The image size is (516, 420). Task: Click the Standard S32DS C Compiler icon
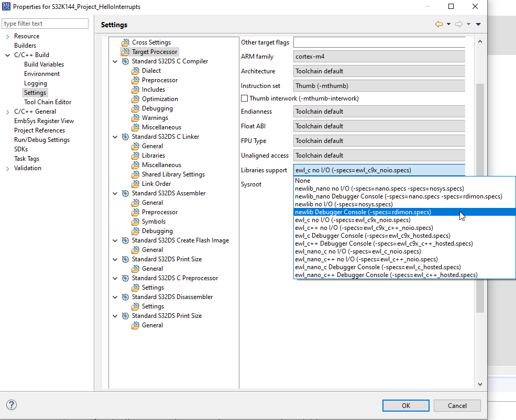coord(126,61)
